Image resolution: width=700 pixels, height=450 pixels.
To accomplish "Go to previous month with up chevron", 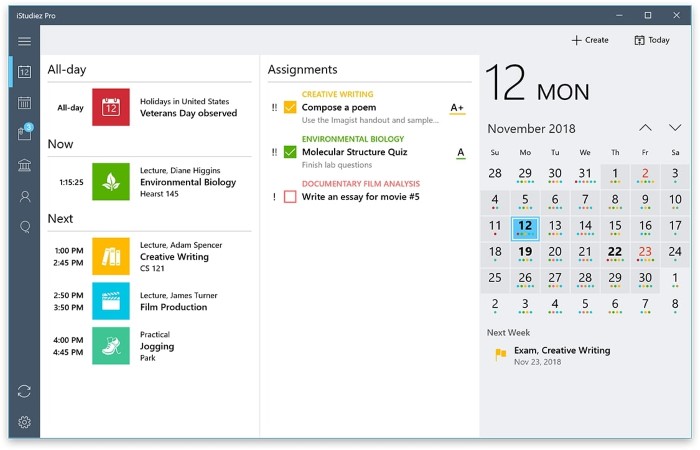I will (645, 128).
